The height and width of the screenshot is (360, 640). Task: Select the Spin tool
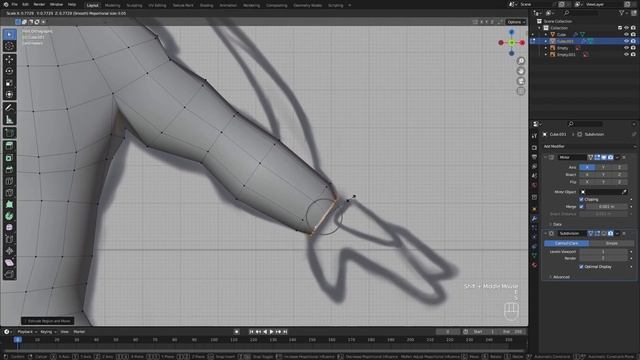pyautogui.click(x=9, y=216)
